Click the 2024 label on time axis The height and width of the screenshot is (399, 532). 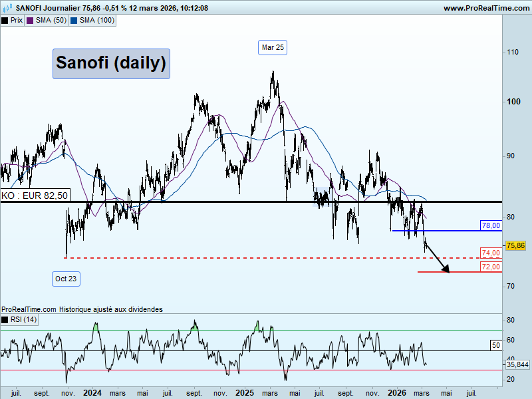click(92, 393)
